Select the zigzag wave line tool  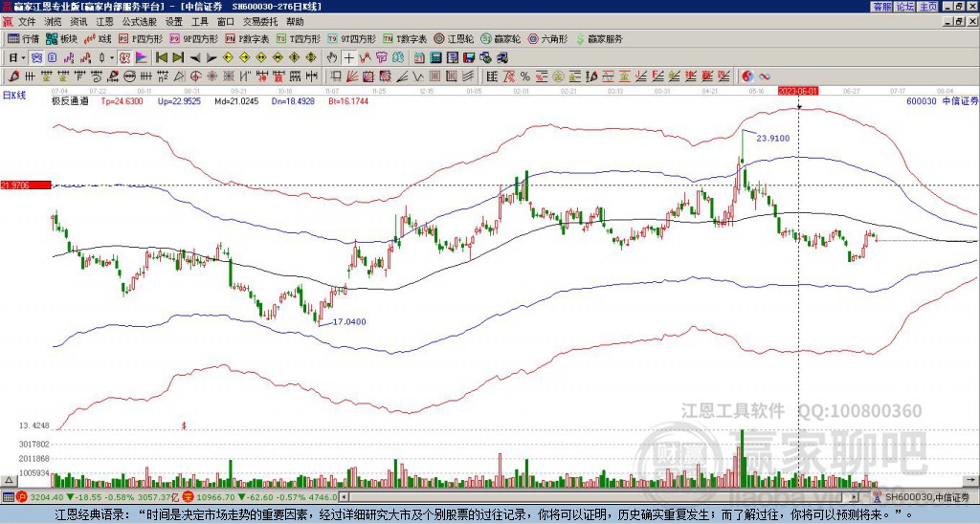[418, 76]
